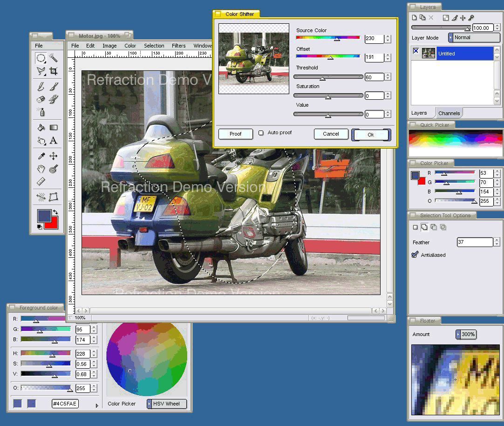Pick the Crop tool in toolbox
504x426 pixels.
coord(54,71)
